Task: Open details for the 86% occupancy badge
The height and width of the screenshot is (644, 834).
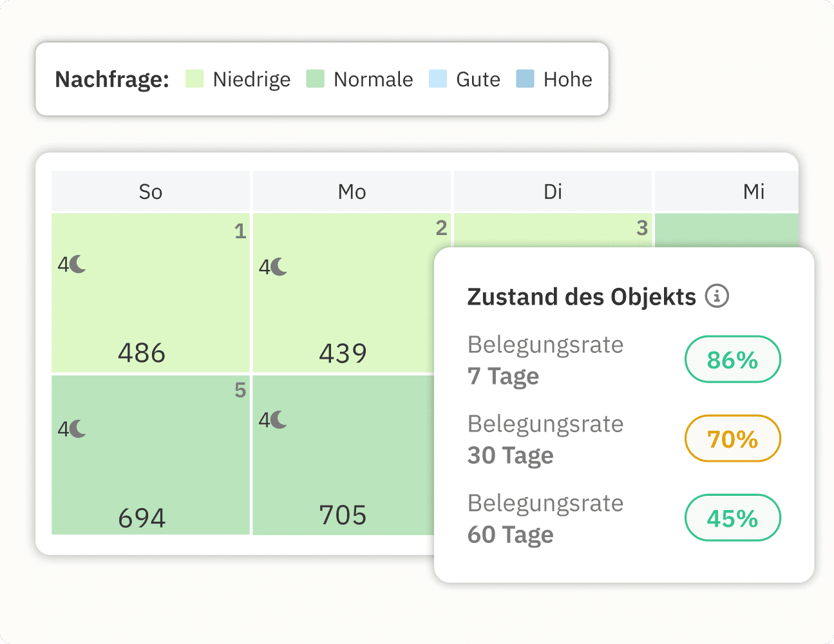Action: (x=732, y=359)
